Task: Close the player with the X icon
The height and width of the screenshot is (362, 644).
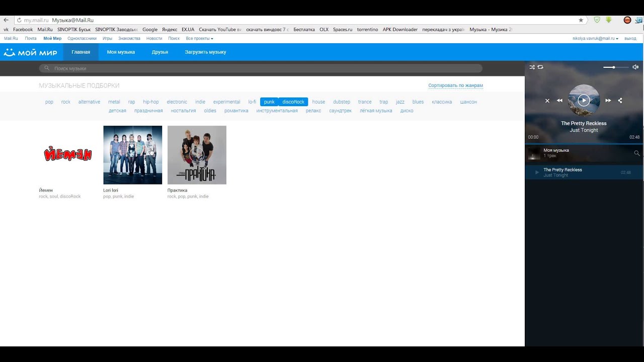Action: click(x=547, y=101)
